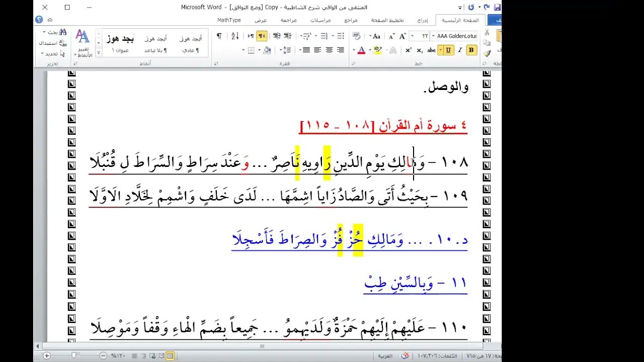Apply the عنوان ١ style
Screen dimensions: 644x362
[x=121, y=44]
